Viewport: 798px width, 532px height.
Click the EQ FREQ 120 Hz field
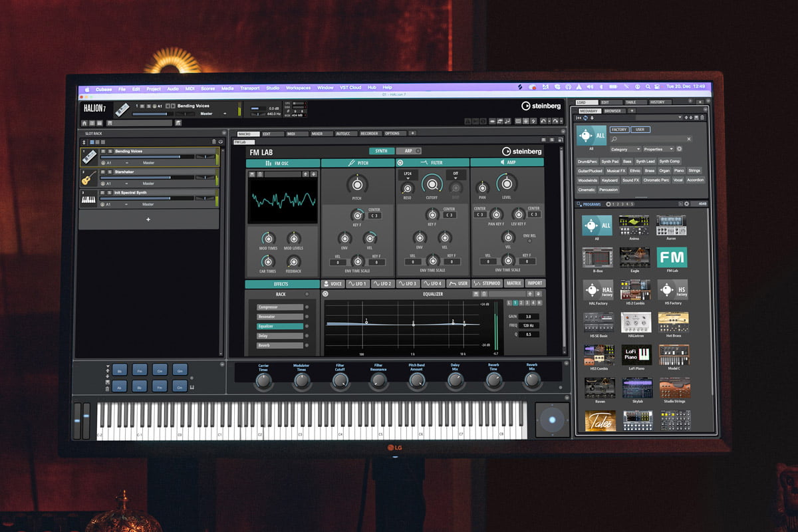(529, 325)
